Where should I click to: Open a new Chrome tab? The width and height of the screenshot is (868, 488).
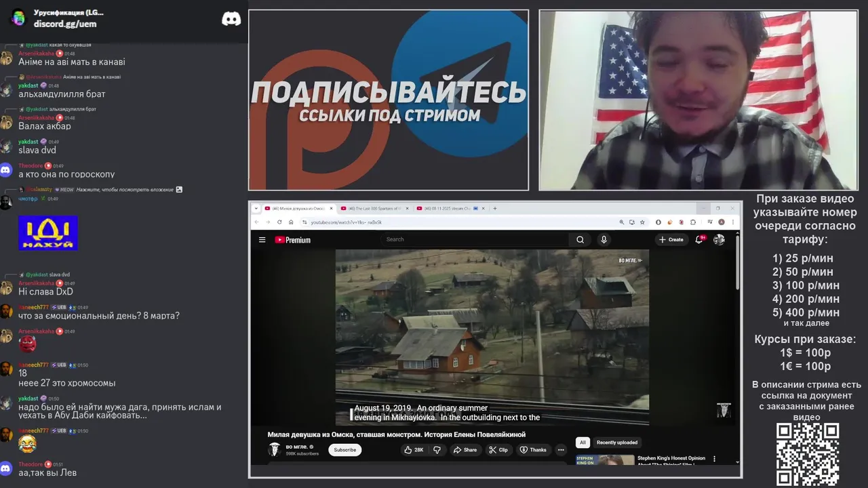tap(495, 208)
